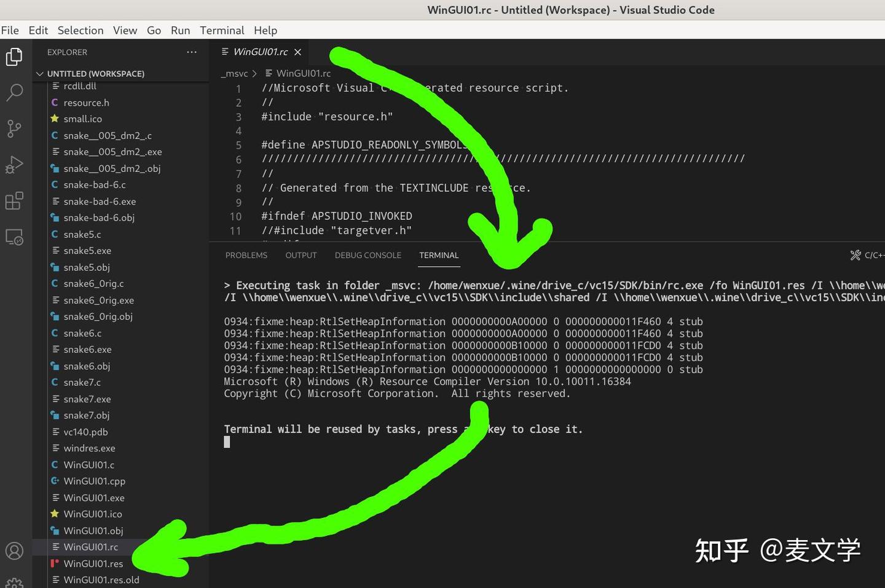Open the Help menu
This screenshot has height=588, width=885.
[x=265, y=30]
